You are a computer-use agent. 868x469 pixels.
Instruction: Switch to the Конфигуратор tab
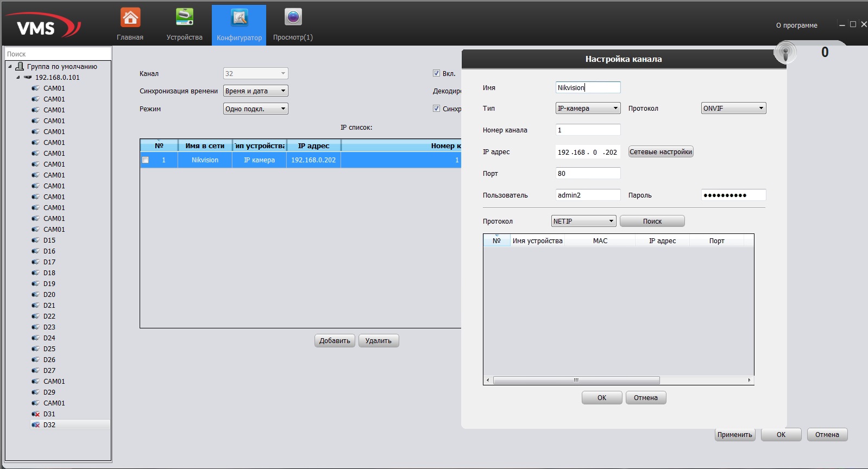[239, 25]
